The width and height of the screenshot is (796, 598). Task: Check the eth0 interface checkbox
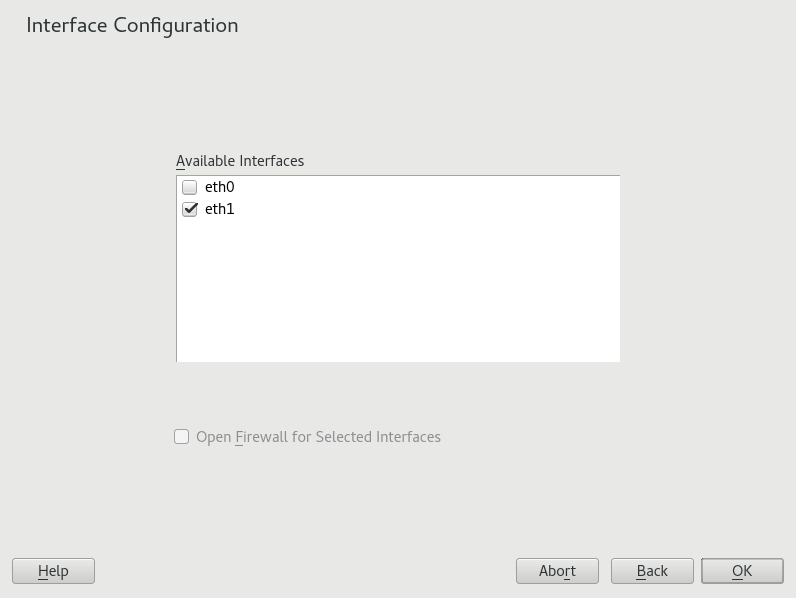tap(190, 187)
